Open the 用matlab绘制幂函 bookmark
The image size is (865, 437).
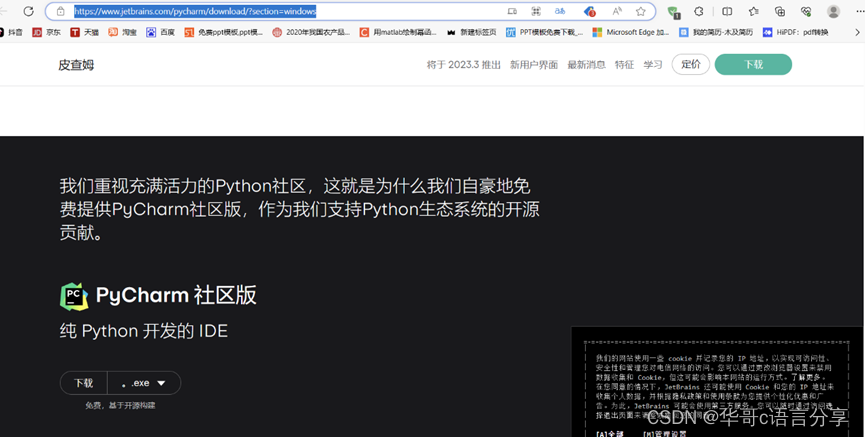[x=398, y=33]
